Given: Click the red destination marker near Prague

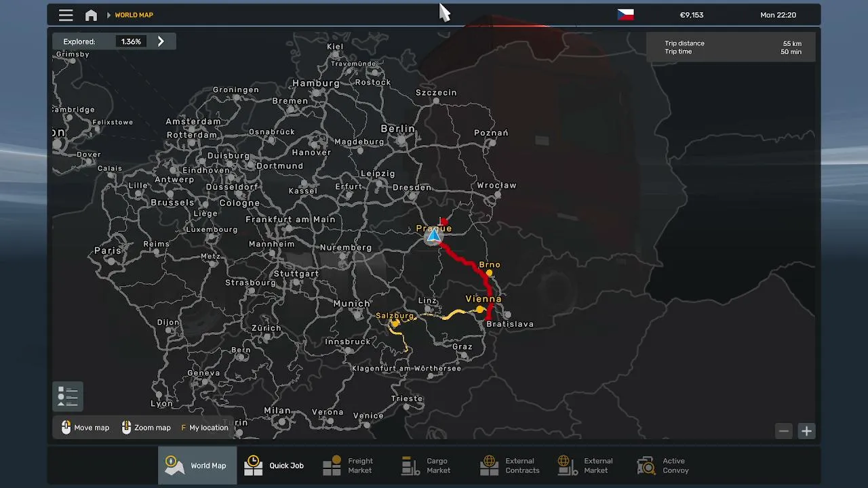Looking at the screenshot, I should [x=443, y=222].
